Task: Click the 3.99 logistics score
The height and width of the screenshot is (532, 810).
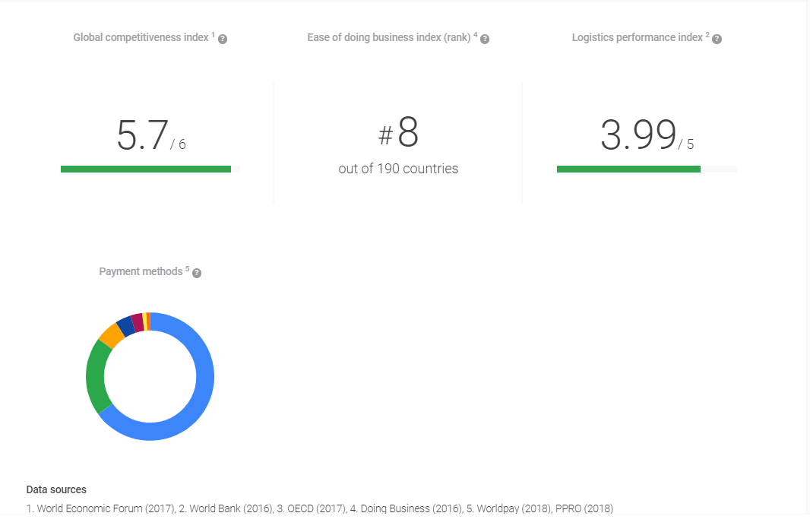Action: coord(638,137)
